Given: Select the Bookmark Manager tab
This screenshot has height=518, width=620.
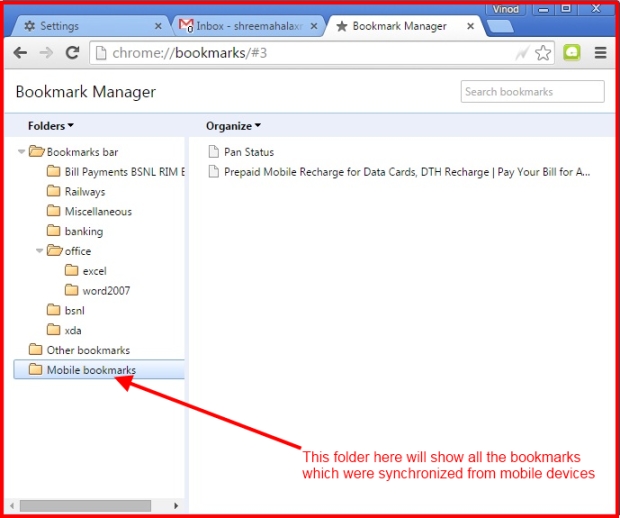Looking at the screenshot, I should 405,26.
